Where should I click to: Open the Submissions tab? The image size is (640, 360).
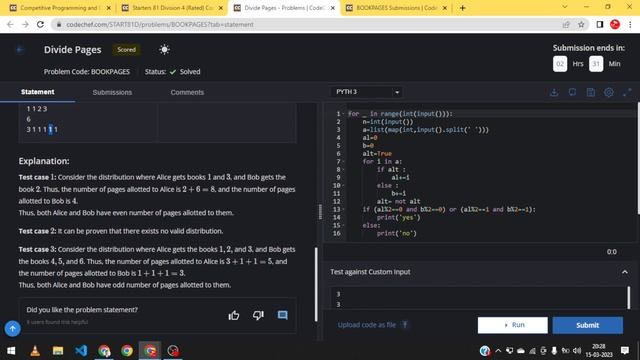[x=112, y=92]
